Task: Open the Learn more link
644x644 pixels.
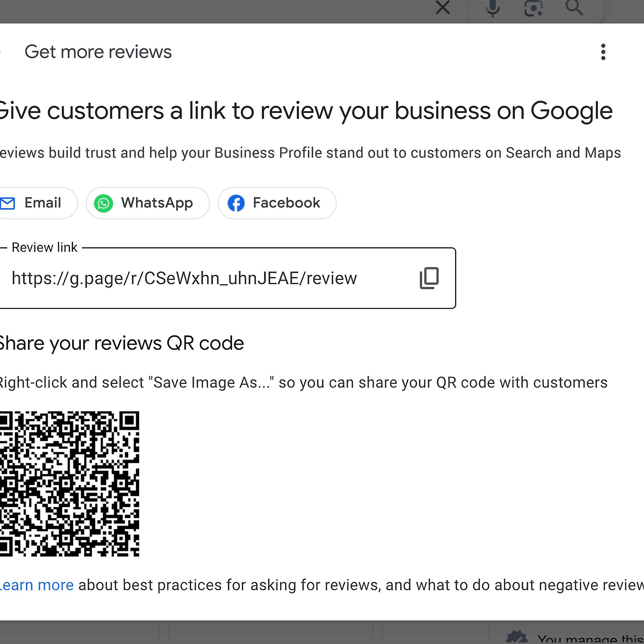Action: [x=36, y=585]
